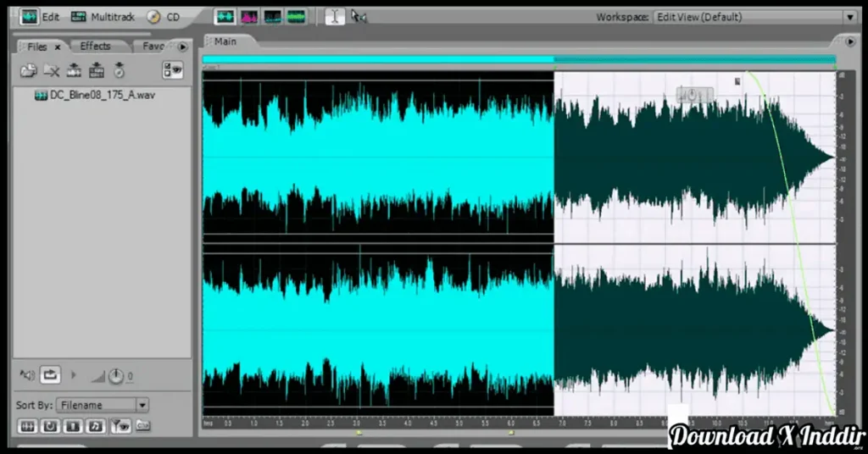The image size is (868, 454).
Task: Switch to the Effects tab
Action: [95, 46]
